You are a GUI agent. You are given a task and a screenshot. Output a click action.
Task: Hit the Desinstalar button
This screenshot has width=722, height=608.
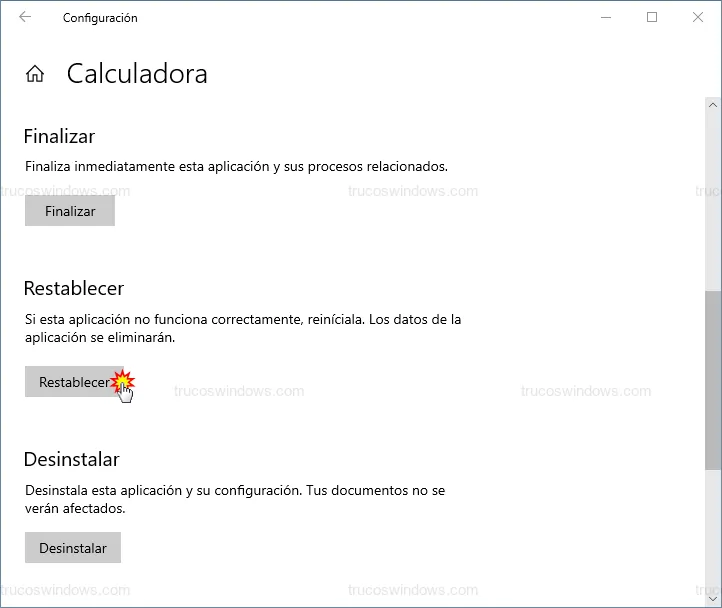point(72,548)
